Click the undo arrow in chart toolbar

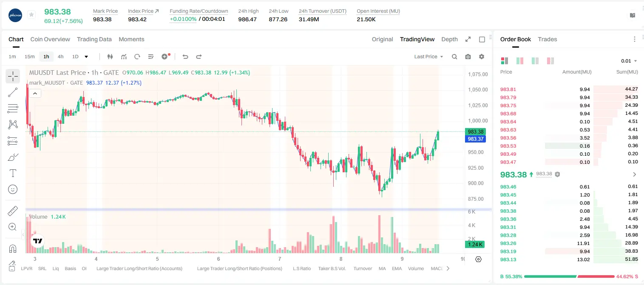click(x=185, y=57)
